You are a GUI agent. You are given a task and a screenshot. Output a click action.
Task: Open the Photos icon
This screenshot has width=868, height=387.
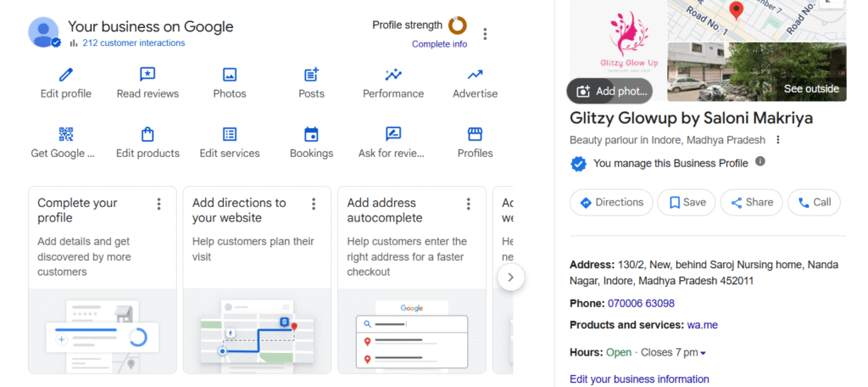coord(229,75)
